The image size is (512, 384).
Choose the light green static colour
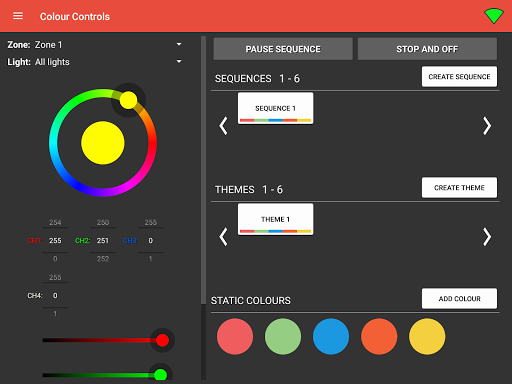[283, 336]
